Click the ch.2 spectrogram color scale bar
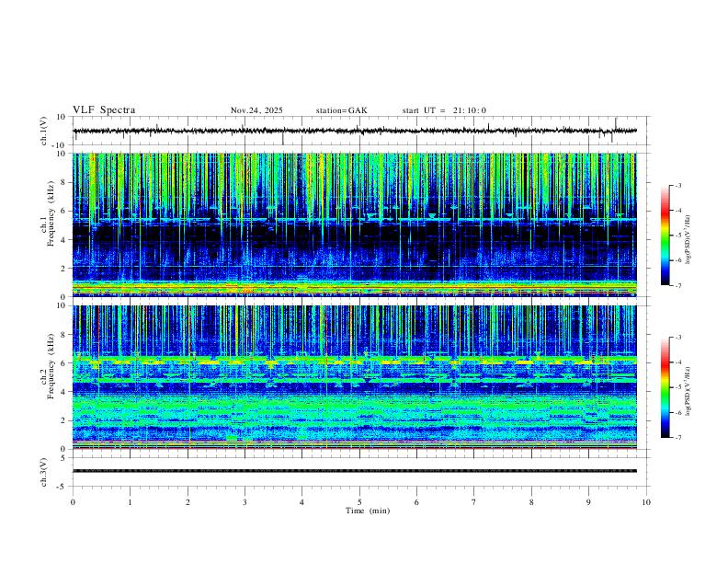 click(x=665, y=387)
